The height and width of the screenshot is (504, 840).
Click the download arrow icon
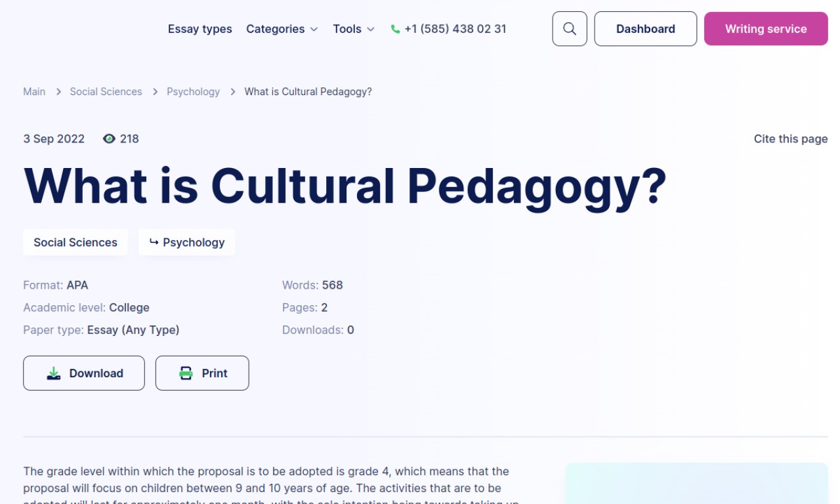point(54,373)
